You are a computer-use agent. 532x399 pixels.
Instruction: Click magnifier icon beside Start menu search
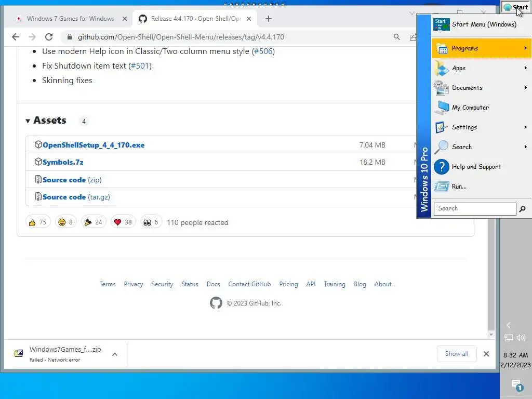point(523,209)
